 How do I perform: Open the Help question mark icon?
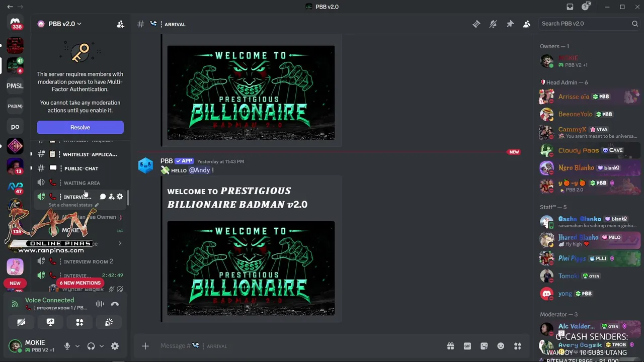coord(585,7)
